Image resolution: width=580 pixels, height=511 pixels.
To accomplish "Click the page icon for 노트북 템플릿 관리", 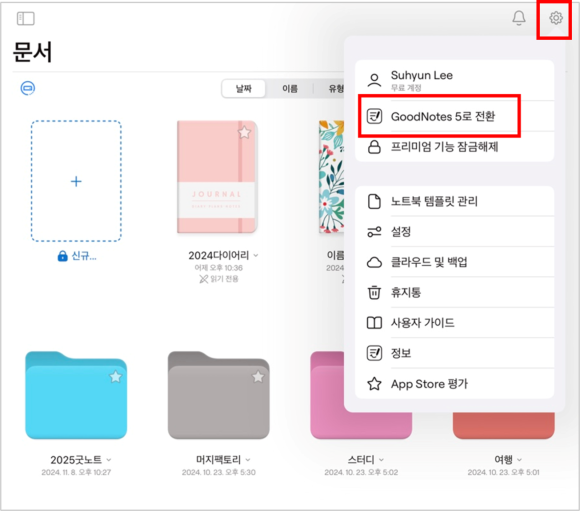I will pyautogui.click(x=374, y=201).
